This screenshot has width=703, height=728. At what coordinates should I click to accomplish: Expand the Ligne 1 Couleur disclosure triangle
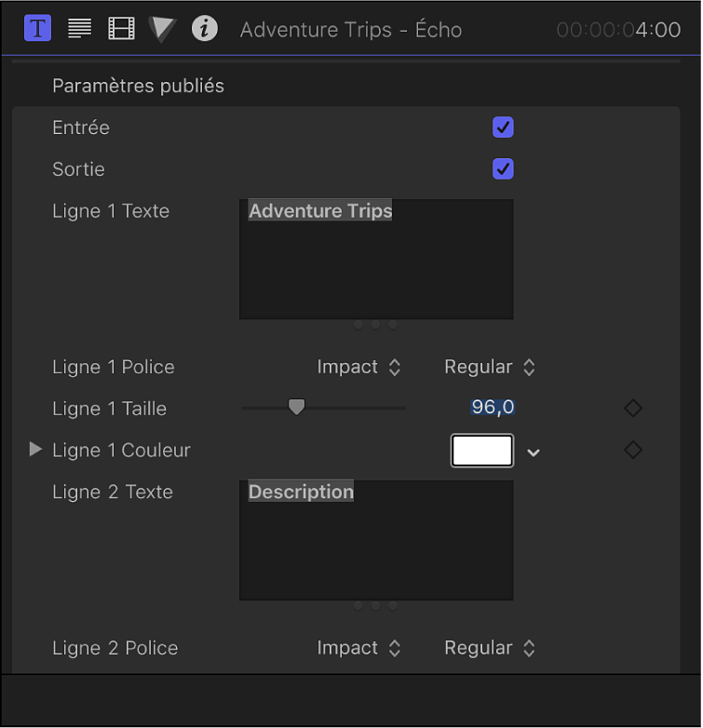pyautogui.click(x=36, y=450)
